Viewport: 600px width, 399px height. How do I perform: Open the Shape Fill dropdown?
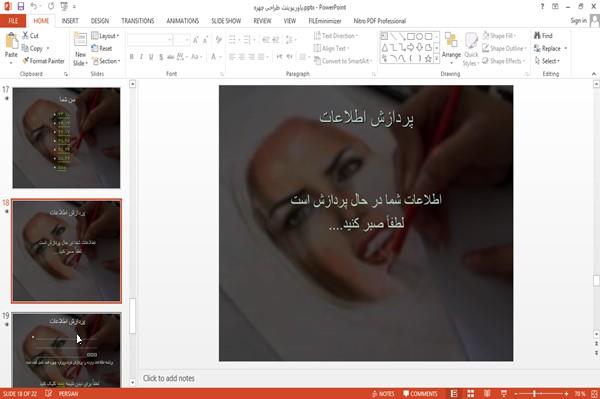click(x=499, y=36)
